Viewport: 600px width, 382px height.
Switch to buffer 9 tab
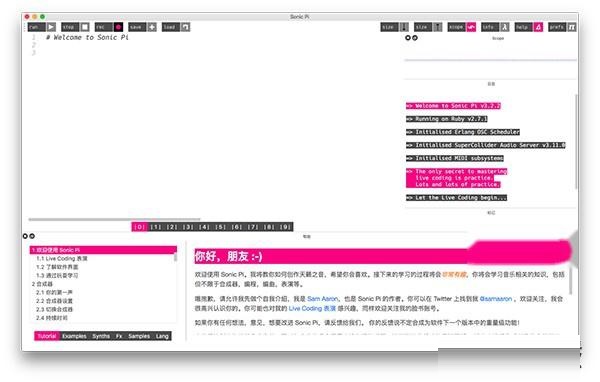[x=285, y=227]
